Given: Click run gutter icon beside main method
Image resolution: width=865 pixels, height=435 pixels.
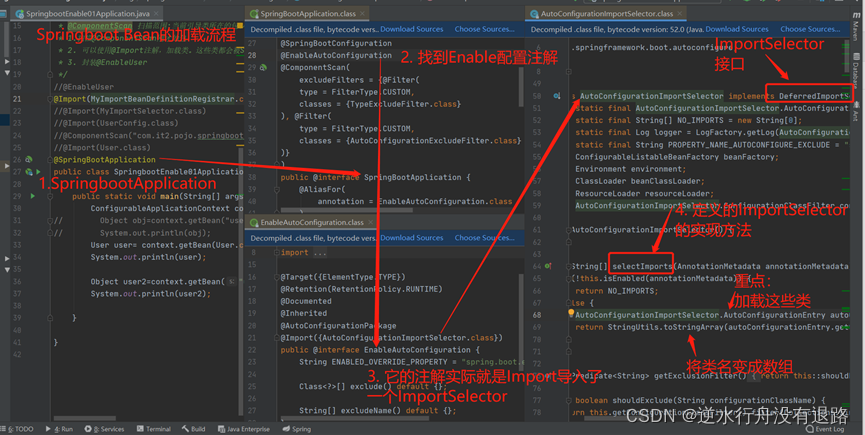Looking at the screenshot, I should 33,196.
